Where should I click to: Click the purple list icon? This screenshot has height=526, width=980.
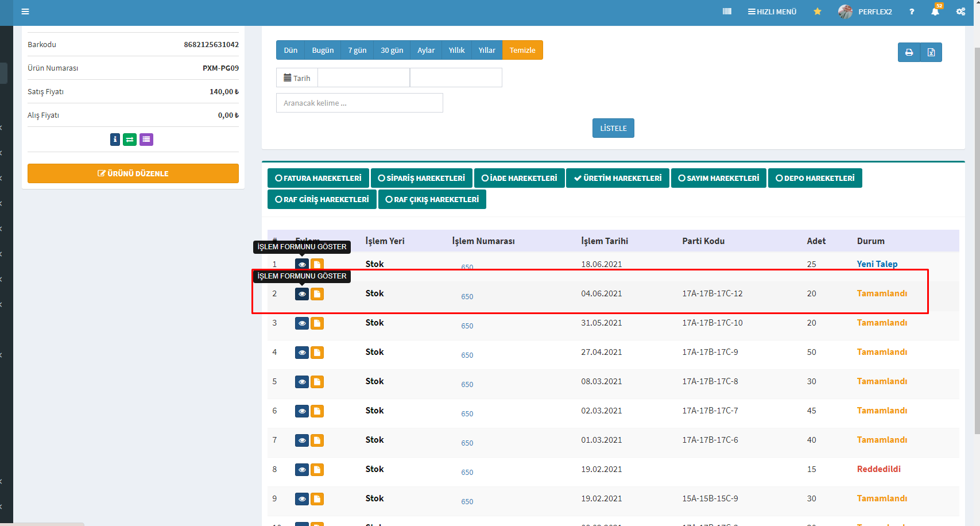[146, 140]
